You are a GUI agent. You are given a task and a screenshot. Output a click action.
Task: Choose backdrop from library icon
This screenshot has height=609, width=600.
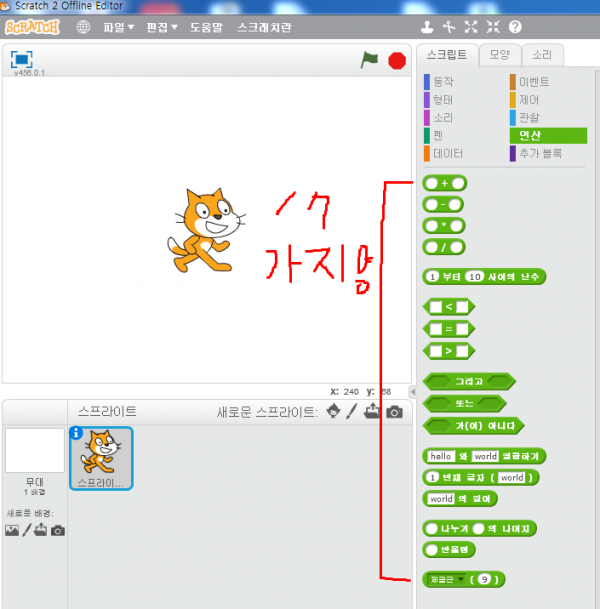(12, 530)
